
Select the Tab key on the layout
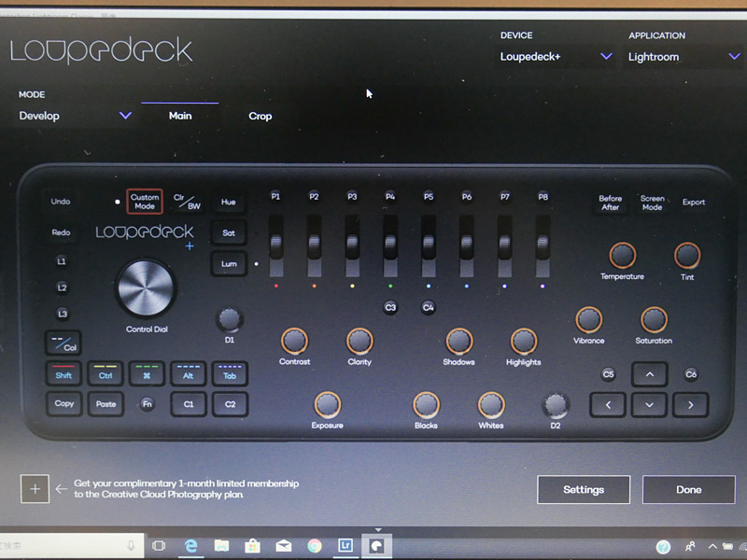pyautogui.click(x=230, y=374)
